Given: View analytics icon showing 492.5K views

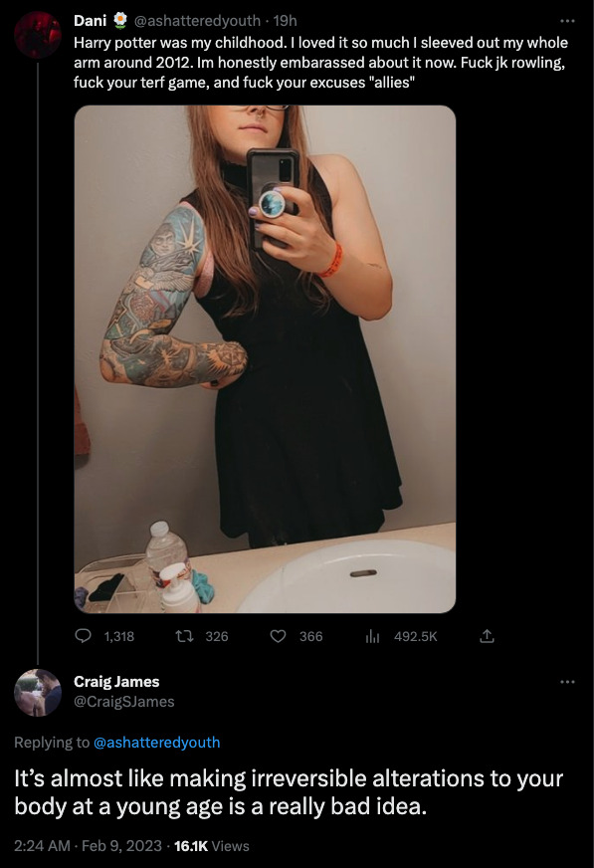Looking at the screenshot, I should click(x=373, y=637).
